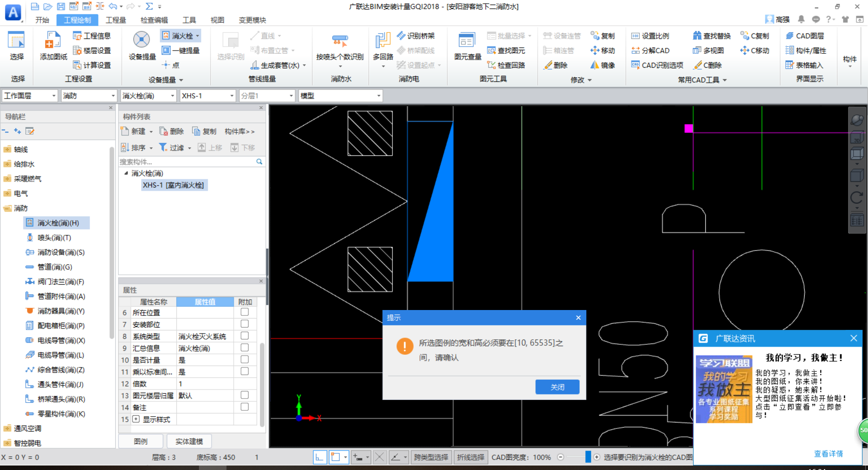Click 分解CAD explode tool

coord(651,51)
